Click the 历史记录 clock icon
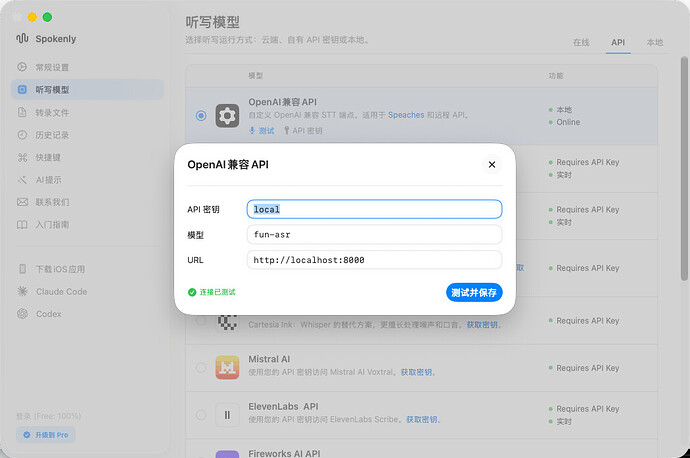Image resolution: width=690 pixels, height=458 pixels. pyautogui.click(x=22, y=135)
